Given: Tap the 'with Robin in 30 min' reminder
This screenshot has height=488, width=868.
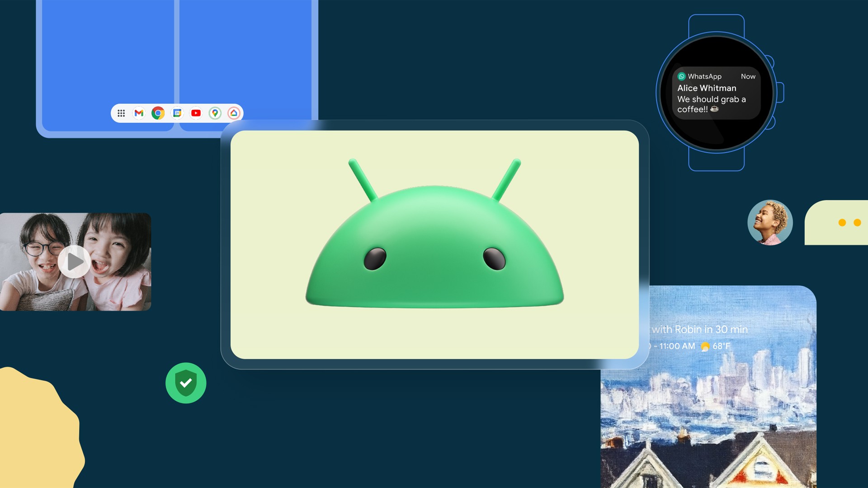Looking at the screenshot, I should [x=699, y=329].
